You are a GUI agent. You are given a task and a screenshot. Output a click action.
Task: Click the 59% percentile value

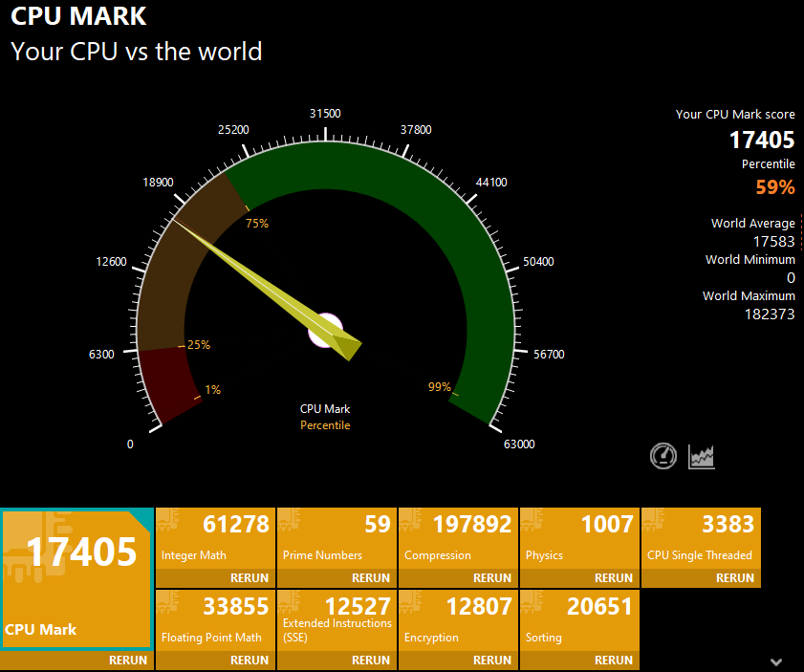point(774,187)
